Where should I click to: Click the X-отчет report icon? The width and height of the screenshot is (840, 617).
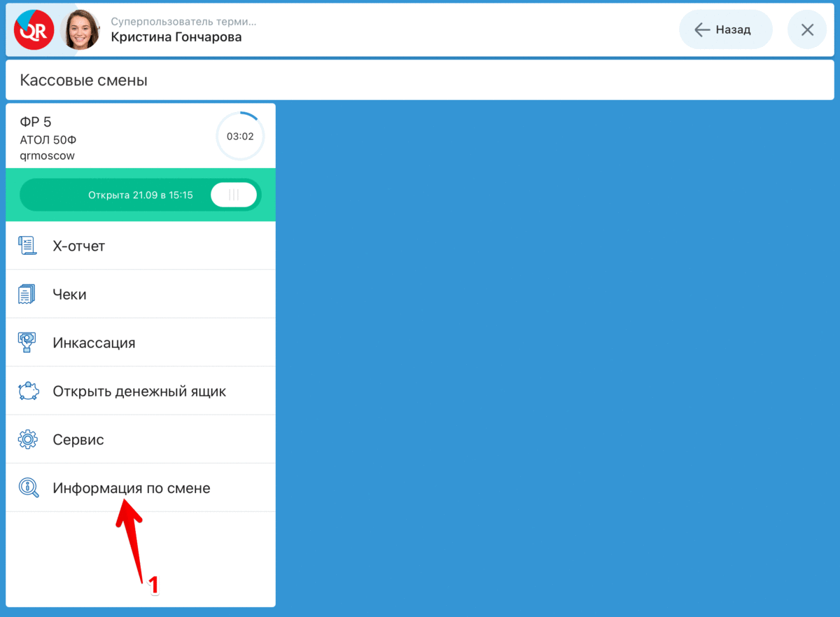[x=27, y=246]
